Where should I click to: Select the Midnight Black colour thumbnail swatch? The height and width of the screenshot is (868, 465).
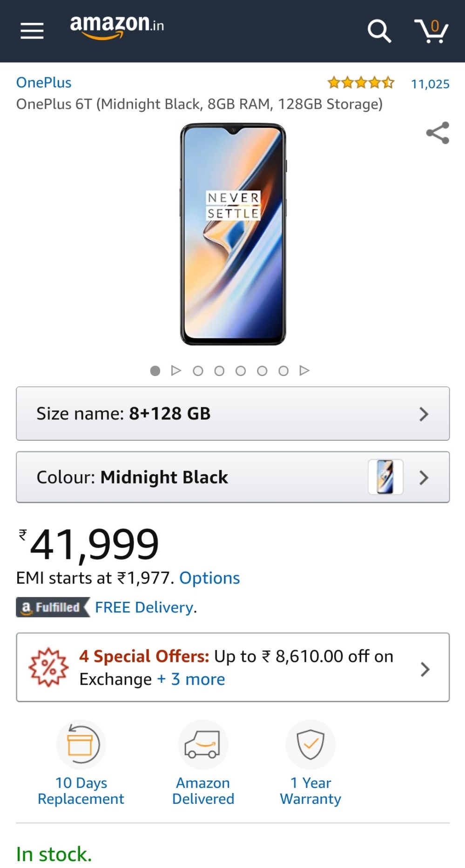tap(385, 477)
